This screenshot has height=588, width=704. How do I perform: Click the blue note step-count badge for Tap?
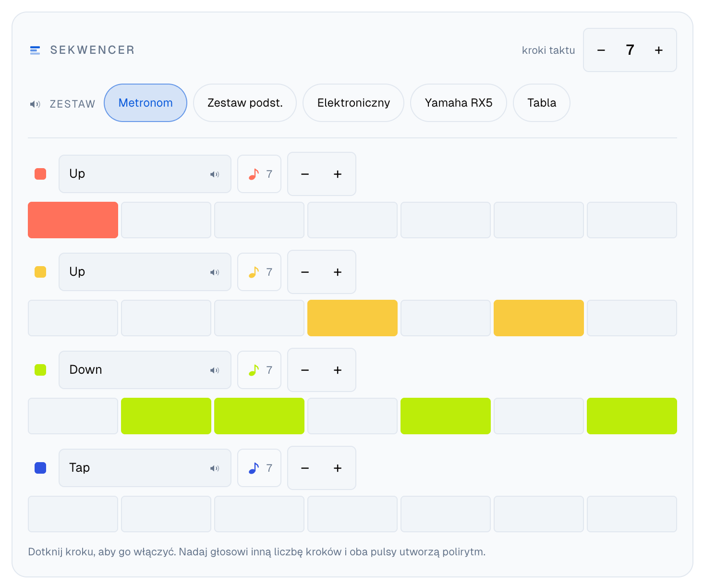[x=259, y=468]
